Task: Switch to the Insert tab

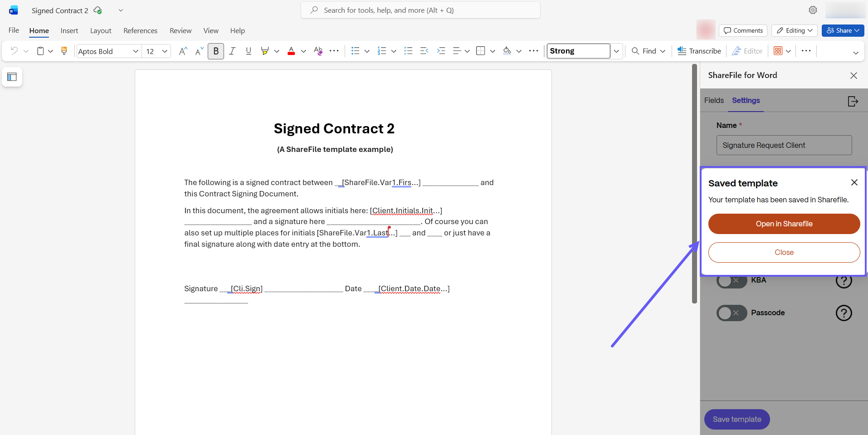Action: pyautogui.click(x=69, y=30)
